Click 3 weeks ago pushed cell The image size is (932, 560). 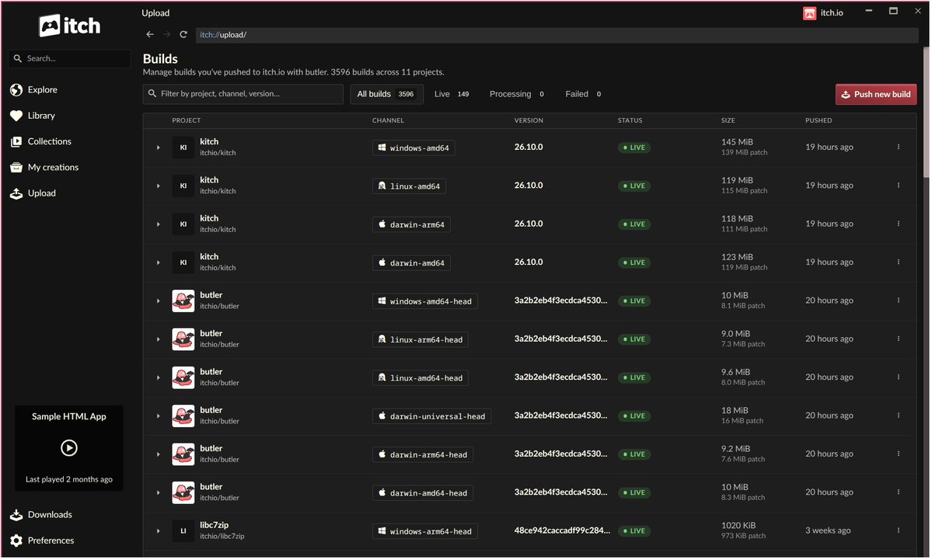click(x=828, y=531)
